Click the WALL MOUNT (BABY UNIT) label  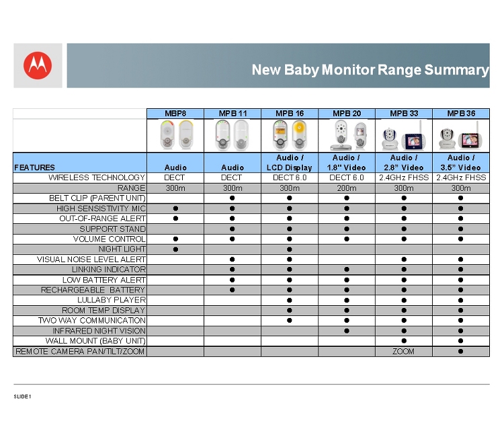pyautogui.click(x=95, y=341)
